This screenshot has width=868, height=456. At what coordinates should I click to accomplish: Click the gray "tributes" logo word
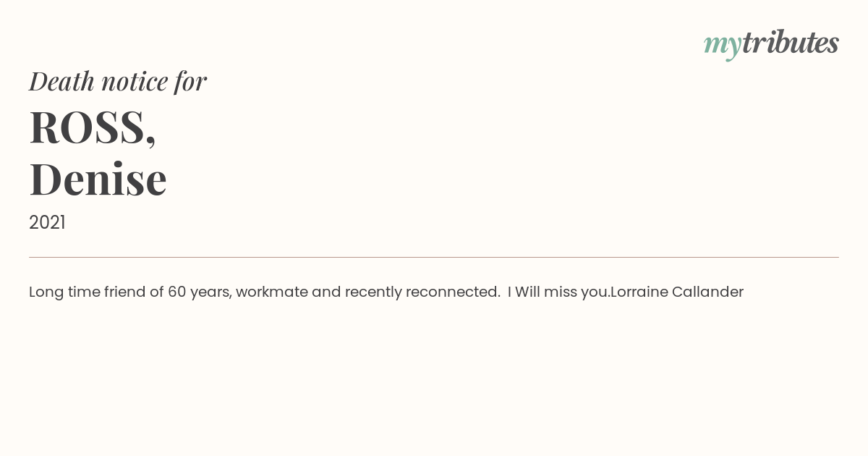tap(791, 42)
